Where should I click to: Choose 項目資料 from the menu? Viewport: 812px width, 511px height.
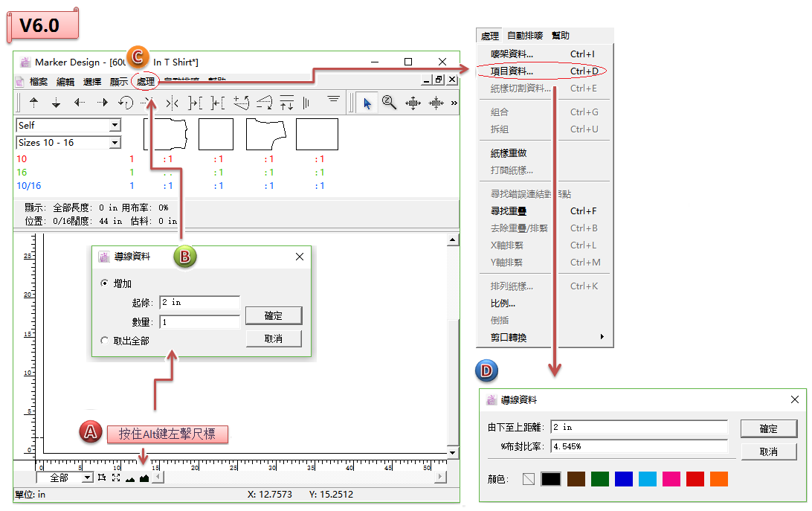click(x=512, y=71)
